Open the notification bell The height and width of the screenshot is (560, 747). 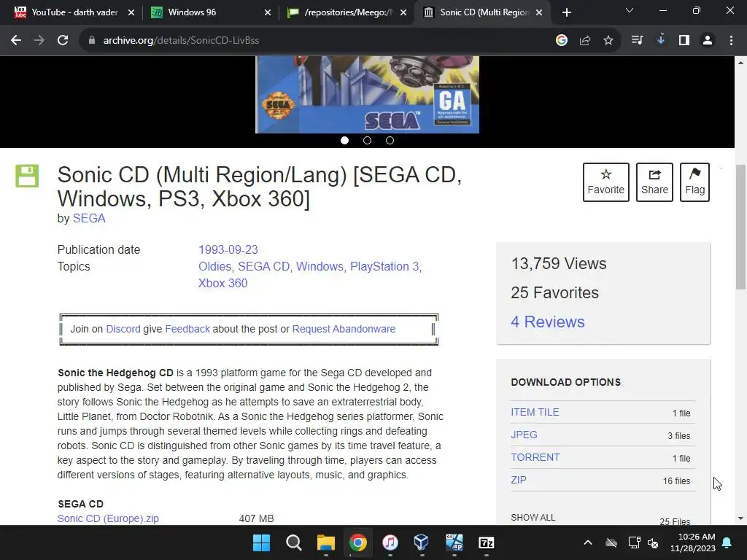pyautogui.click(x=727, y=542)
